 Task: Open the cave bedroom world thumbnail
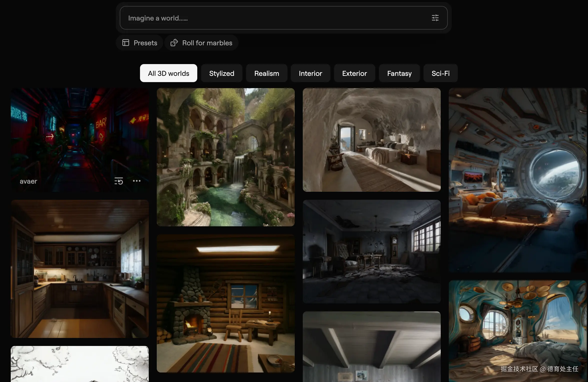click(371, 140)
